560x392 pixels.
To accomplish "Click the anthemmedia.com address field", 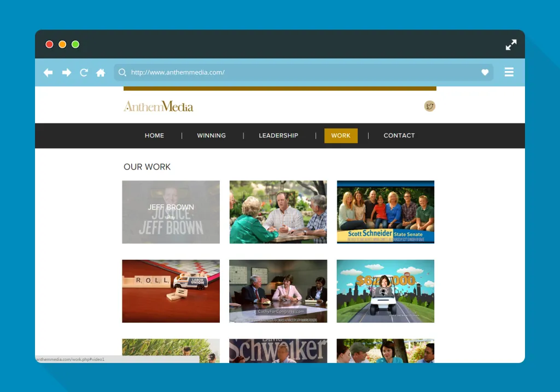I will 304,73.
